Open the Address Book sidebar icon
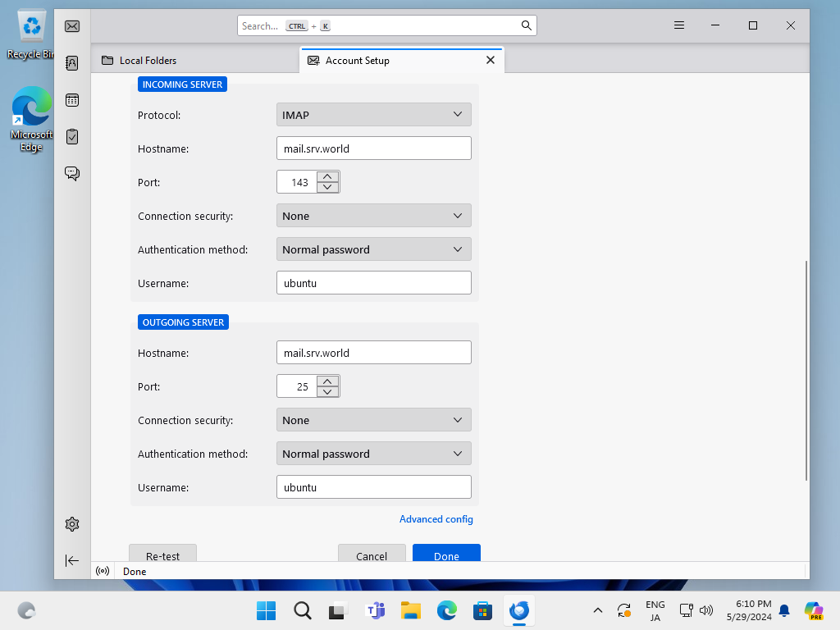 [72, 63]
